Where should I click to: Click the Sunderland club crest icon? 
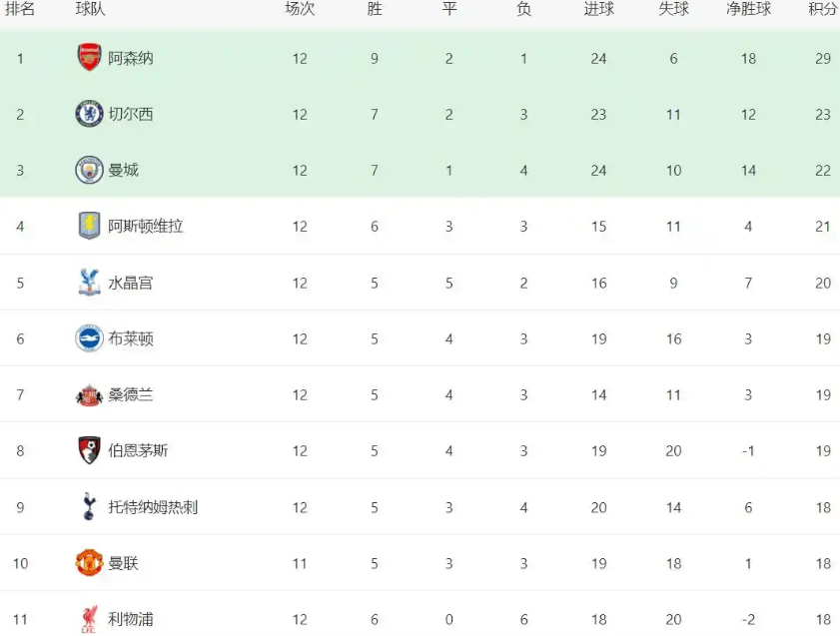pyautogui.click(x=90, y=394)
